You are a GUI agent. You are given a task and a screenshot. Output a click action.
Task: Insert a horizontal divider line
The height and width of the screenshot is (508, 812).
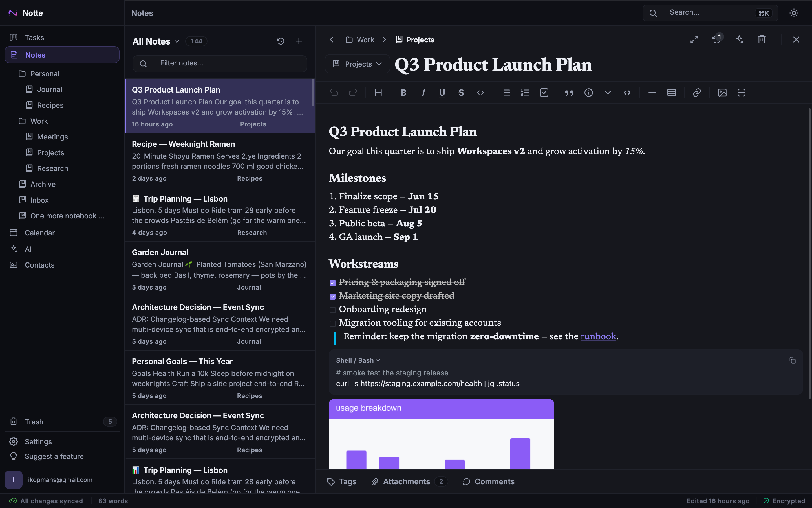pyautogui.click(x=652, y=92)
